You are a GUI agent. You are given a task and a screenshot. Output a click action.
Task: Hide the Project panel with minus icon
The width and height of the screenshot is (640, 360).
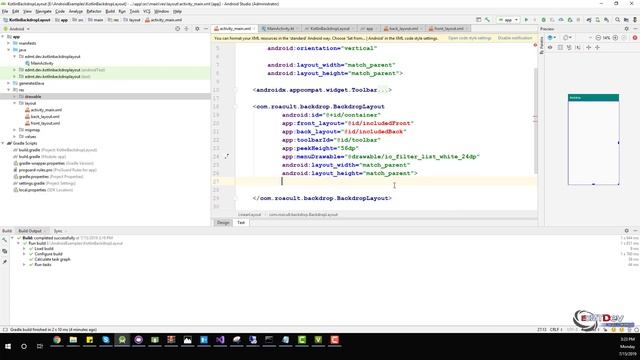pyautogui.click(x=206, y=29)
